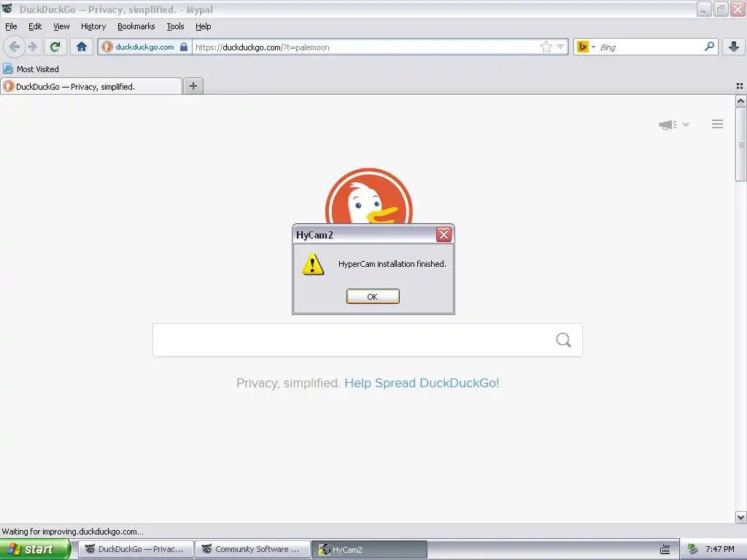Screen dimensions: 747x560
Task: Open the Help menu
Action: pyautogui.click(x=204, y=26)
